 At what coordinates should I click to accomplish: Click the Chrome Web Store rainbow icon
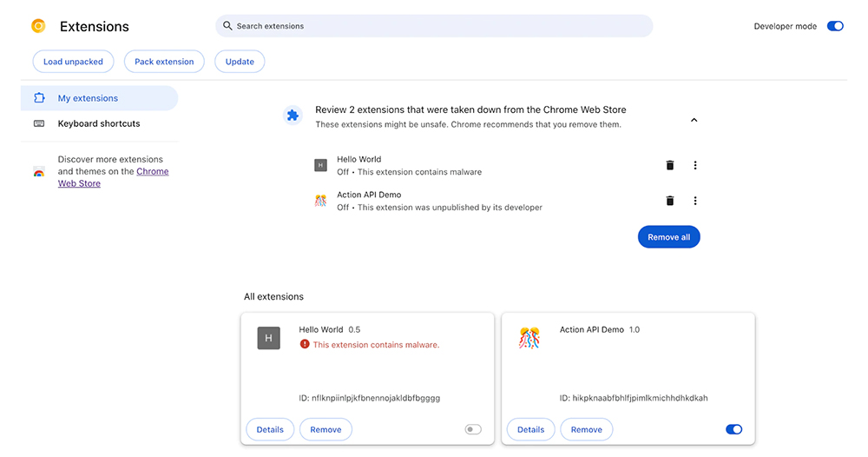(39, 172)
